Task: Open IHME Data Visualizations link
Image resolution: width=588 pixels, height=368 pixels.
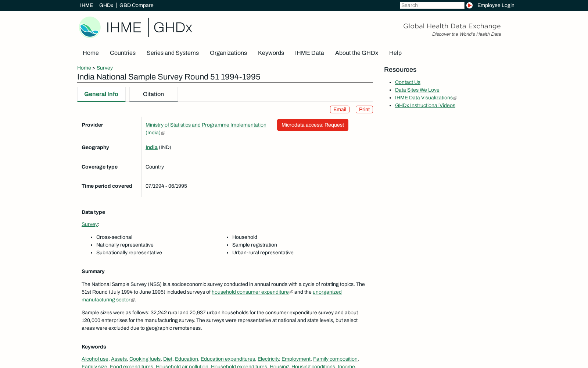Action: pos(424,98)
